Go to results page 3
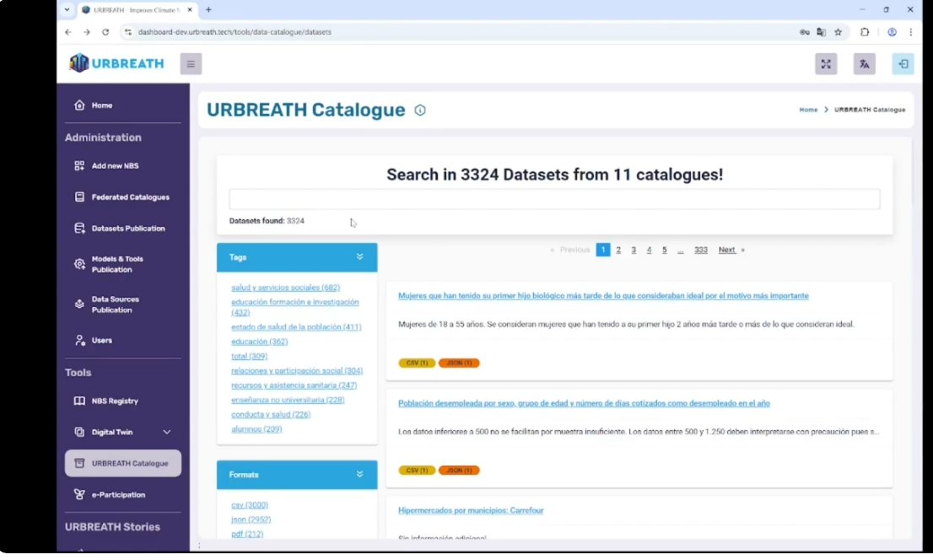The width and height of the screenshot is (933, 560). pos(634,250)
